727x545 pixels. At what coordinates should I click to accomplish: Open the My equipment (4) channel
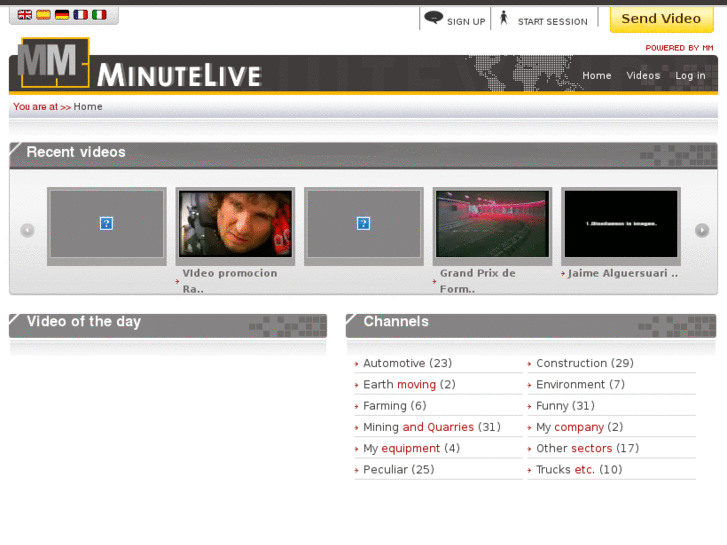pos(411,449)
